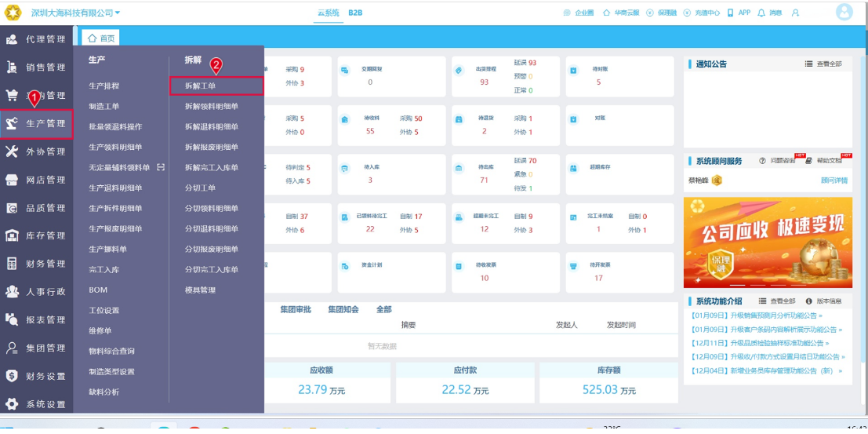The width and height of the screenshot is (868, 434).
Task: Select 批量领退料操作 from the menu
Action: click(116, 127)
